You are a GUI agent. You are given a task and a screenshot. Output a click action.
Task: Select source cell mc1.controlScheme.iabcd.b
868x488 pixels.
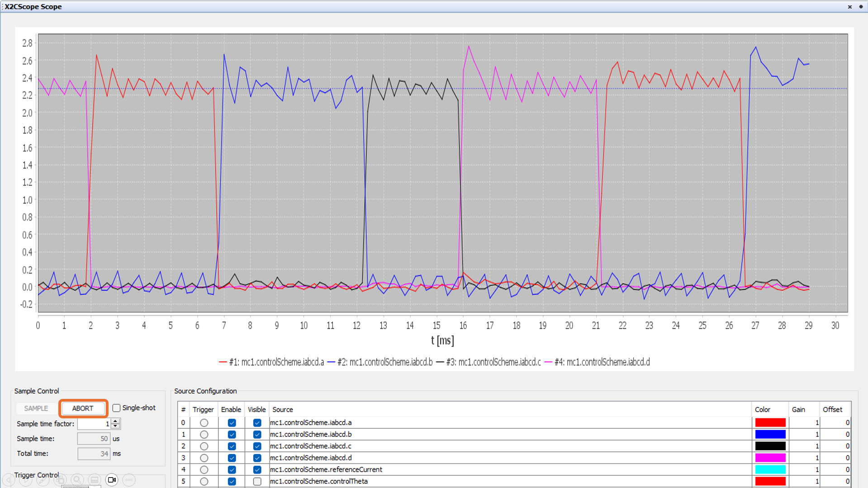[510, 435]
